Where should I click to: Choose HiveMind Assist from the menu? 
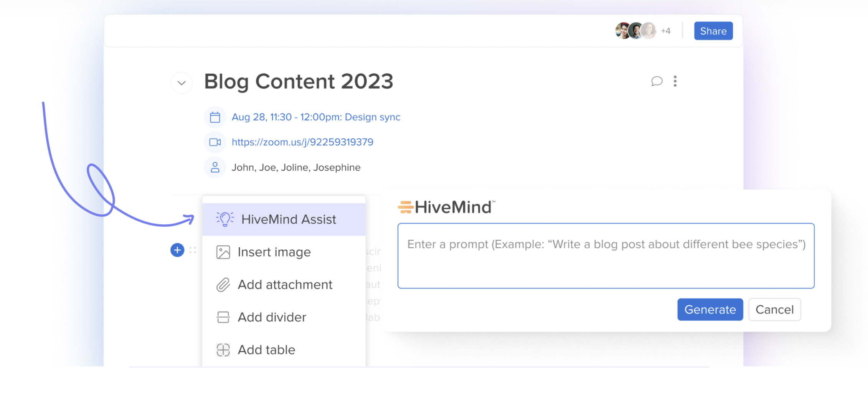click(284, 219)
